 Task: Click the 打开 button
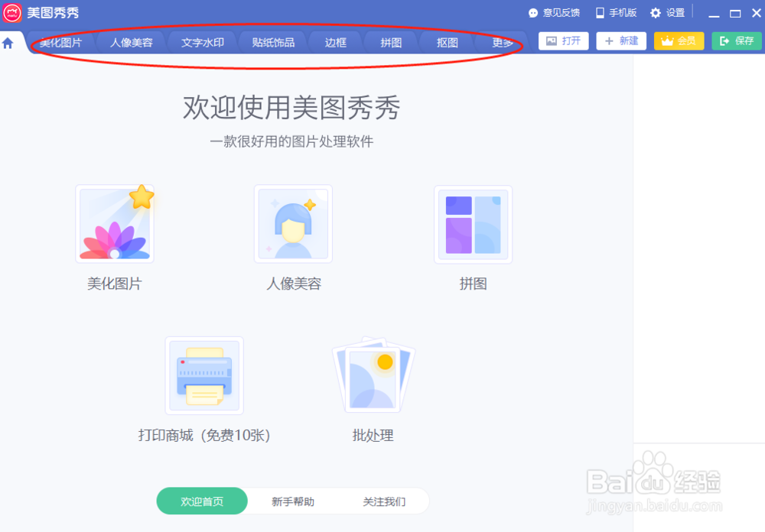click(x=564, y=41)
